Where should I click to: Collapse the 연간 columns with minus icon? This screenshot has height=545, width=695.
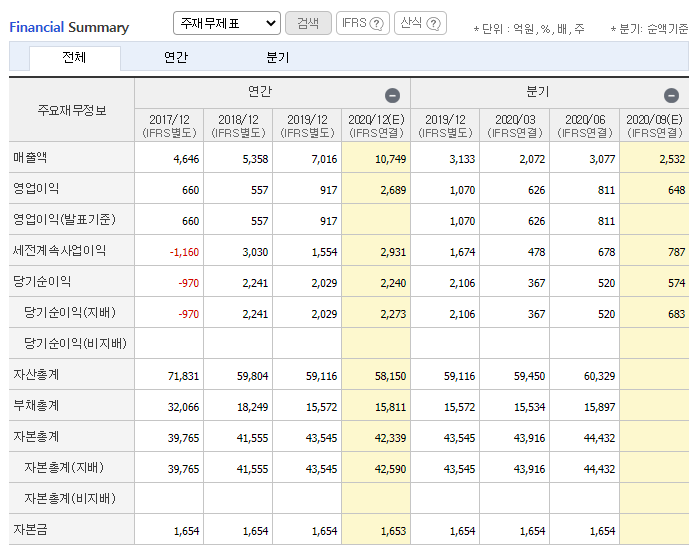(392, 95)
